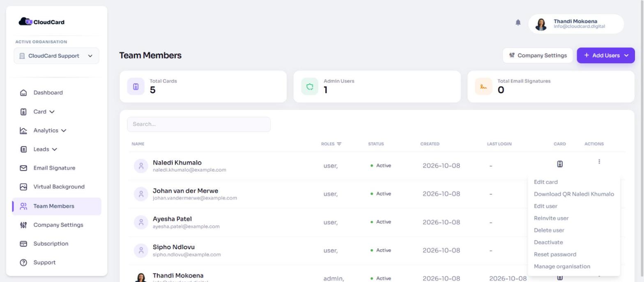Click Johan van der Merwe's avatar placeholder
This screenshot has width=644, height=282.
pos(141,194)
